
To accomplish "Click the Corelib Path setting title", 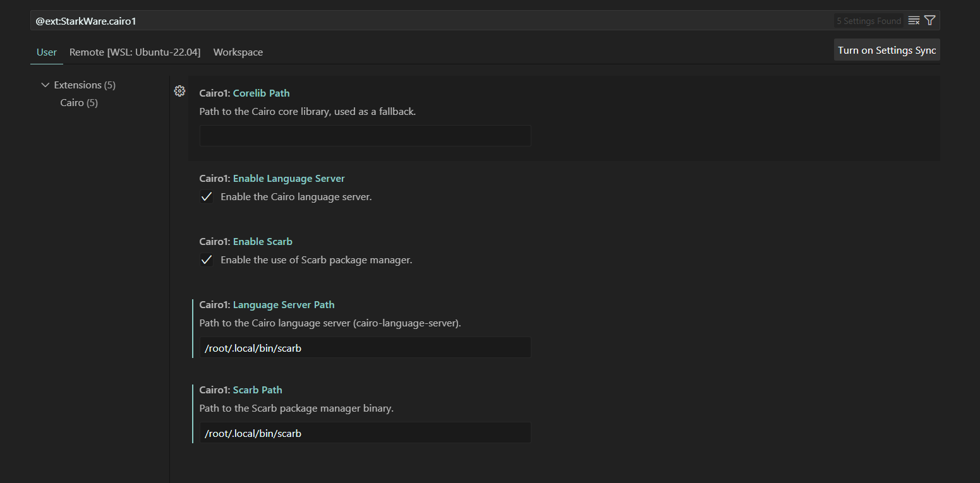I will (261, 93).
